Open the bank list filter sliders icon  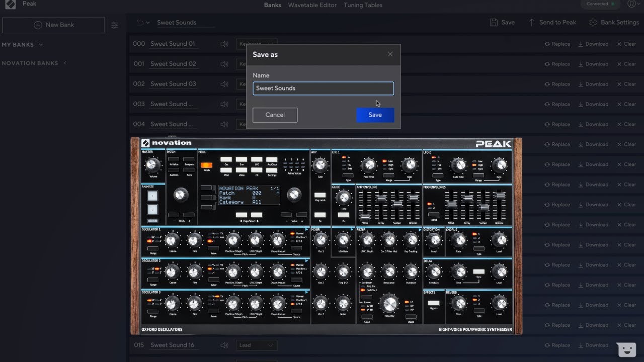115,25
